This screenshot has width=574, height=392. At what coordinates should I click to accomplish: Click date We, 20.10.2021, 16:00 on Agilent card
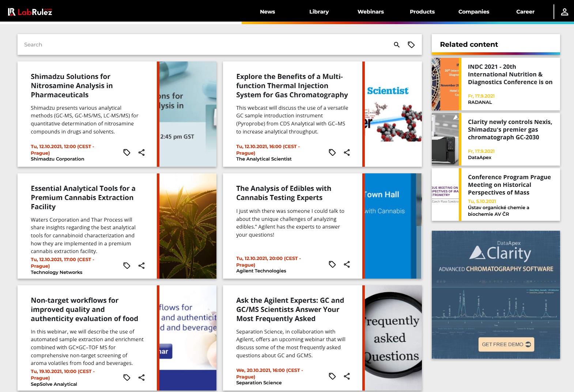pos(269,373)
